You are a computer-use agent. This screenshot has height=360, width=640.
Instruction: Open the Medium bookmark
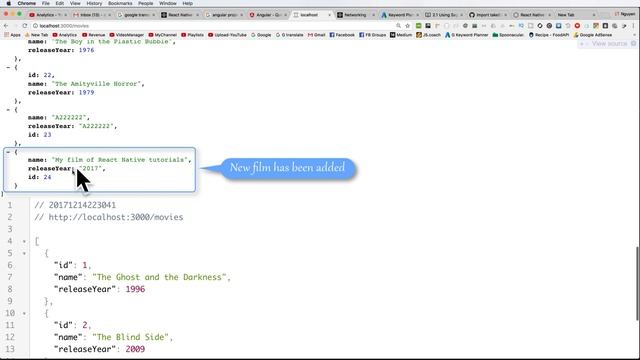[401, 35]
